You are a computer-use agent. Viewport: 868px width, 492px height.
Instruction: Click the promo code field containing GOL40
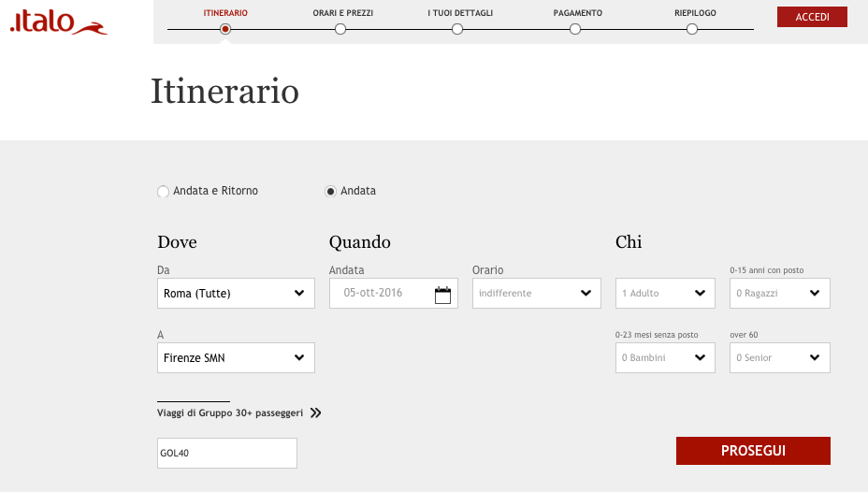[227, 454]
